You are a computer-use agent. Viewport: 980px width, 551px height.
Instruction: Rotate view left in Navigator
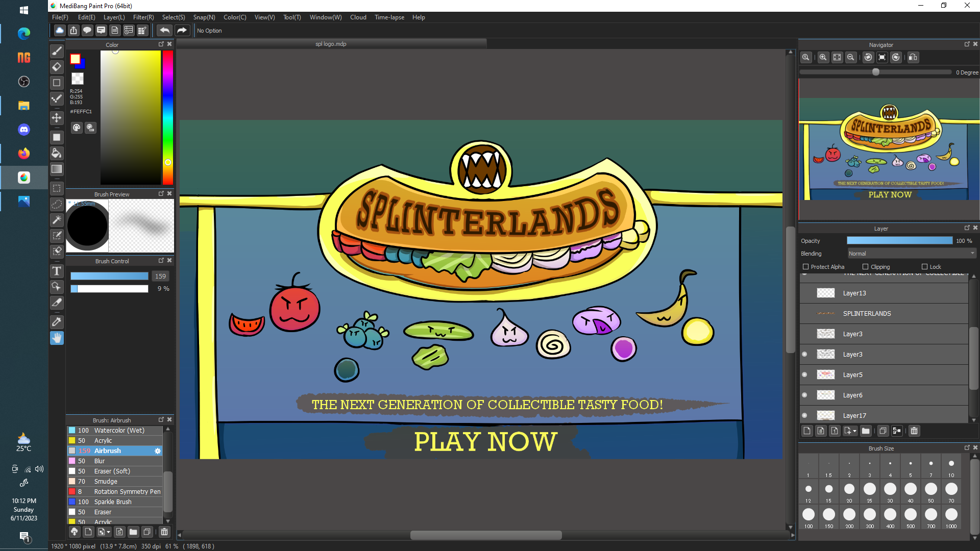868,58
